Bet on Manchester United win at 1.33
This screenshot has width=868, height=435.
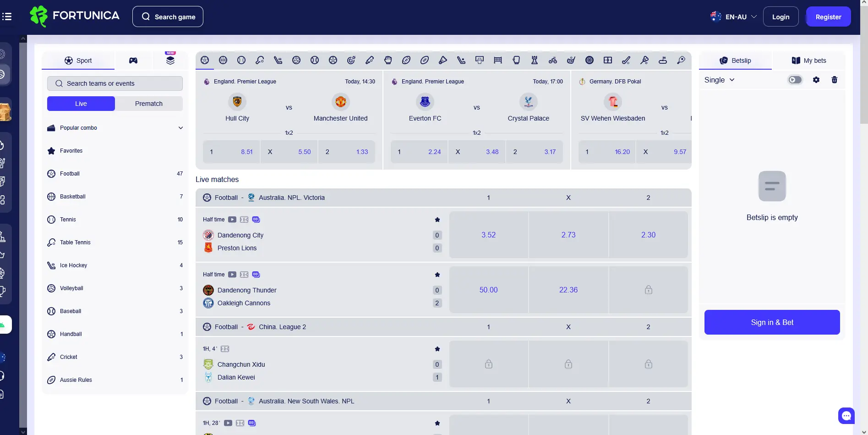click(x=347, y=152)
